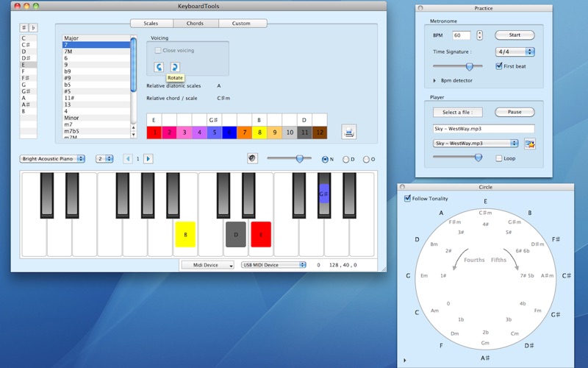This screenshot has width=588, height=368.
Task: Open the Midi Device dropdown
Action: tap(208, 265)
